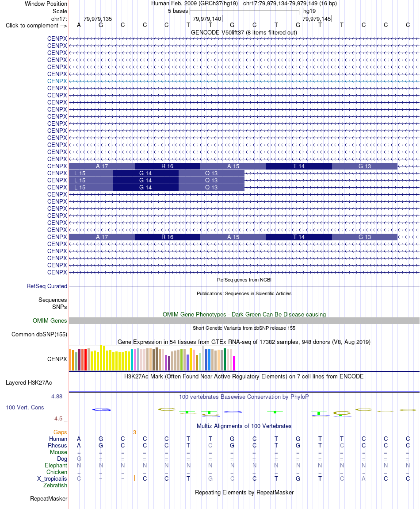Screen dimensions: 420x509
Task: Click the '5 bases' scale label
Action: click(x=178, y=11)
